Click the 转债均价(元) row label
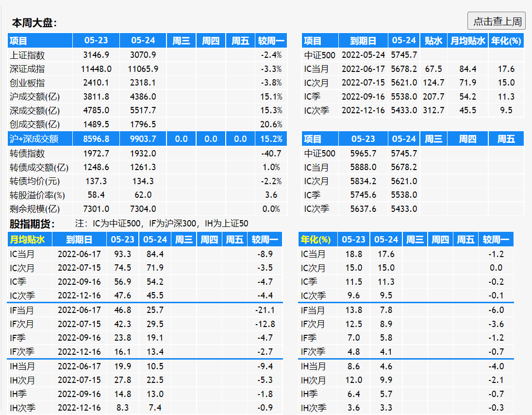This screenshot has height=415, width=532. coord(34,181)
